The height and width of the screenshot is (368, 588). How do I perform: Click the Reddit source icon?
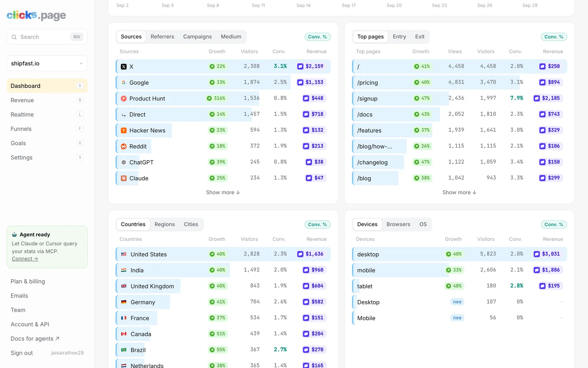[124, 146]
